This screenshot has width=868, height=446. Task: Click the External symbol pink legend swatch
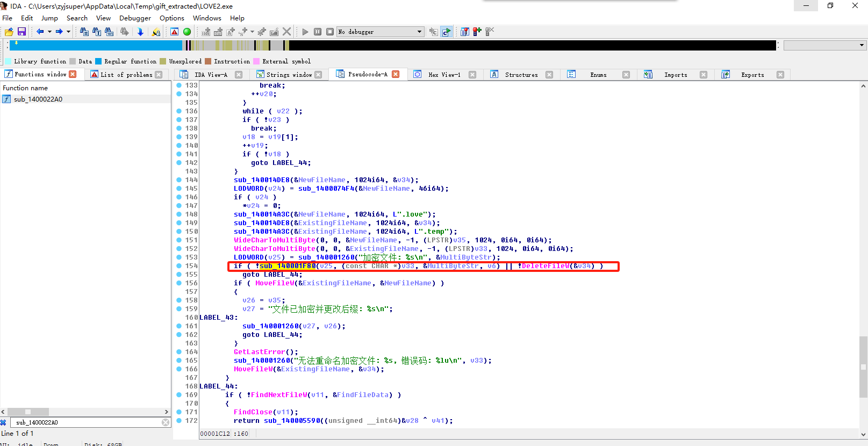256,61
